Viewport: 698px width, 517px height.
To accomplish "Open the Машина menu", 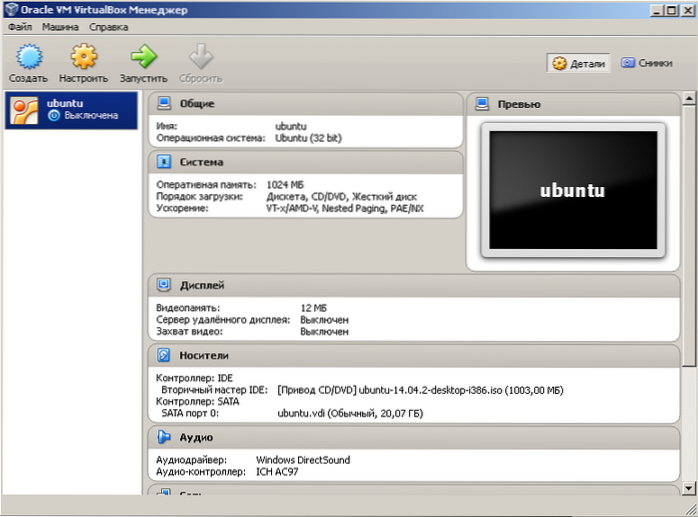I will point(61,27).
